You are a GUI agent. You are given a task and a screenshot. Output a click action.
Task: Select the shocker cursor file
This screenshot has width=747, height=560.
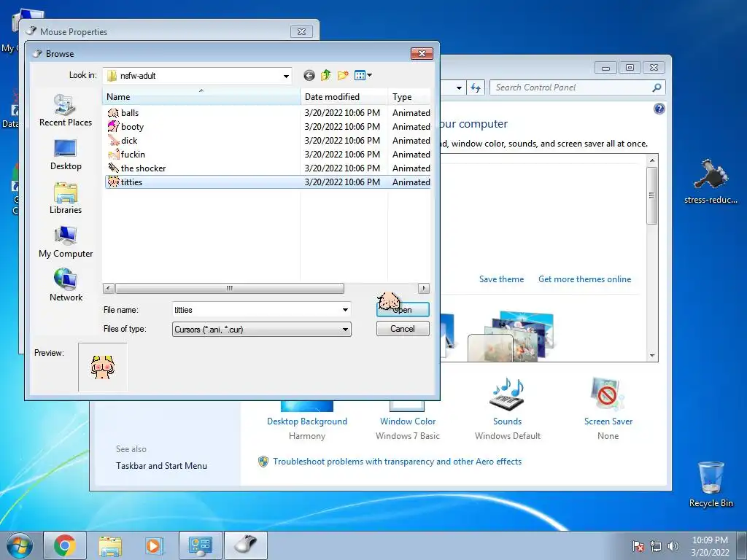point(268,168)
